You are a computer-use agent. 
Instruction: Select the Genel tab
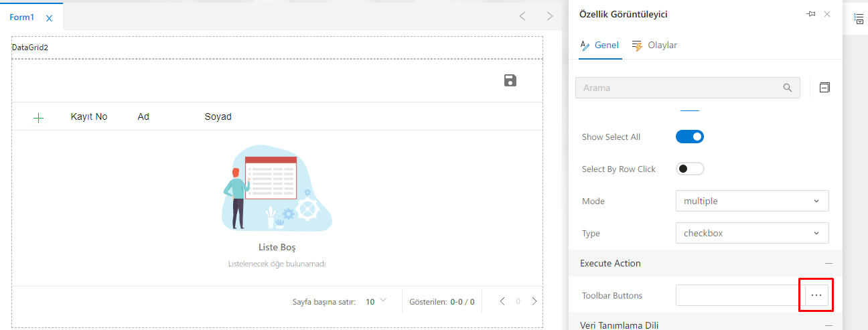pyautogui.click(x=599, y=46)
